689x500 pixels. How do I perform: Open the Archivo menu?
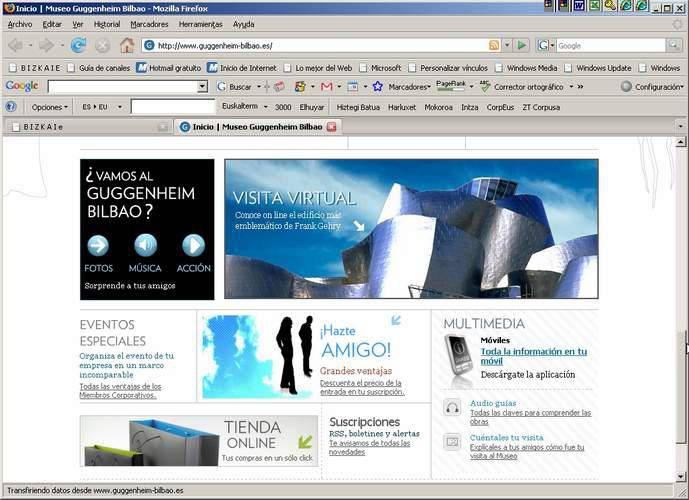tap(20, 25)
